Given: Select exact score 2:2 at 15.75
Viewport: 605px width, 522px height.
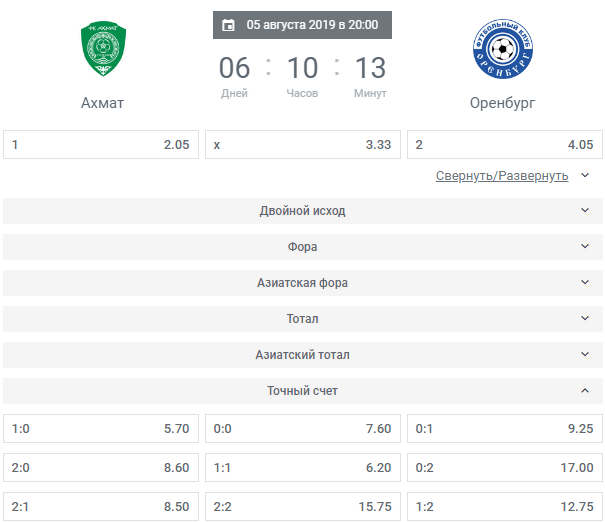Looking at the screenshot, I should [303, 507].
